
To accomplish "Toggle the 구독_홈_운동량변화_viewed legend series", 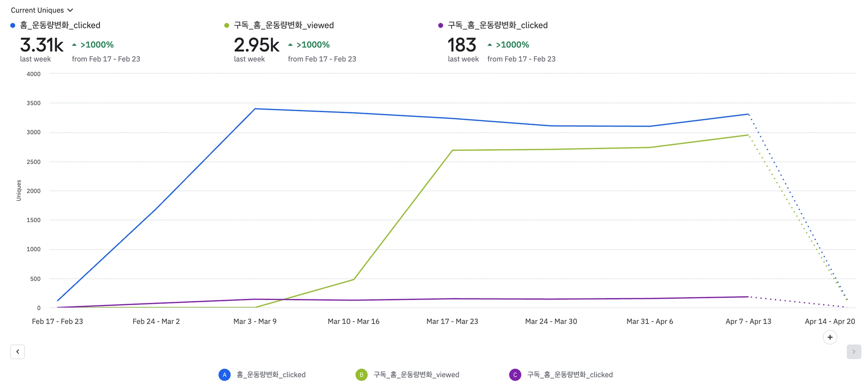I will coord(416,375).
